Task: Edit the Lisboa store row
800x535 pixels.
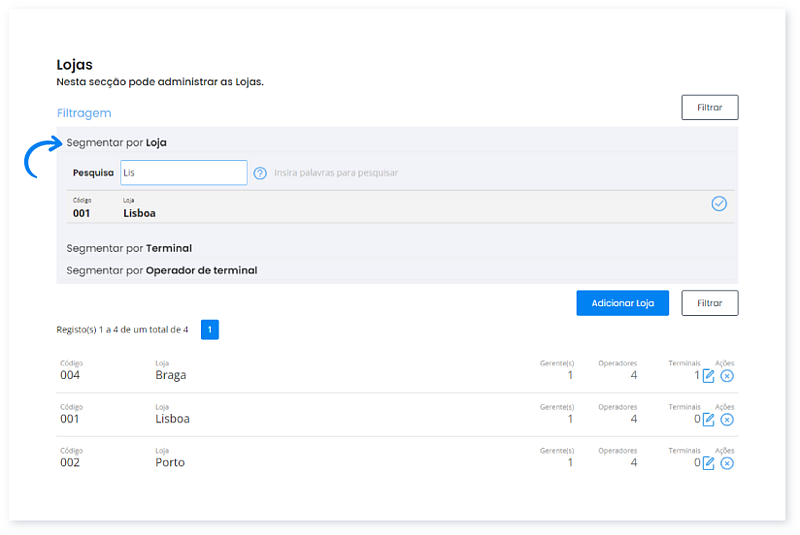Action: pos(708,419)
